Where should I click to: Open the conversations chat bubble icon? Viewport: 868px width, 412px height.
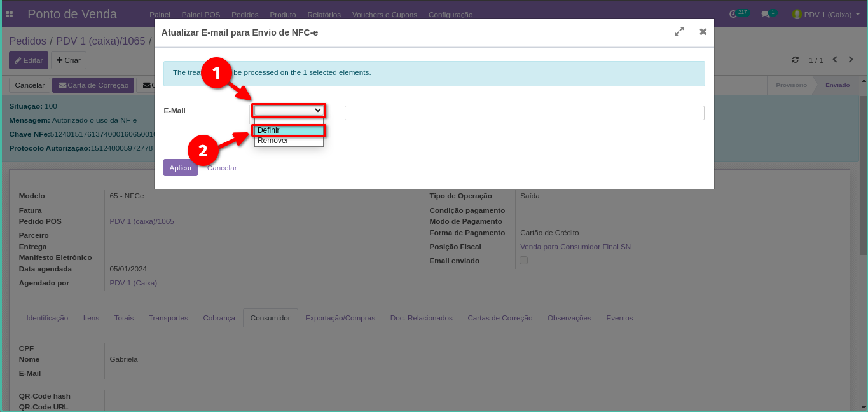(x=766, y=14)
